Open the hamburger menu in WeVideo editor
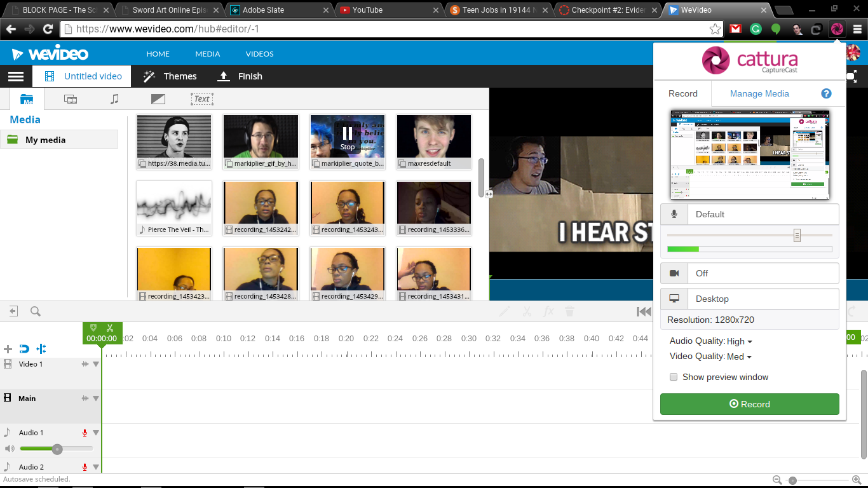868x488 pixels. [x=16, y=76]
